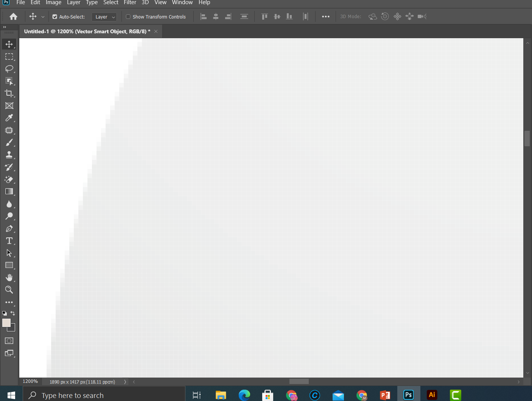This screenshot has width=532, height=401.
Task: Select the Hand tool
Action: point(9,278)
